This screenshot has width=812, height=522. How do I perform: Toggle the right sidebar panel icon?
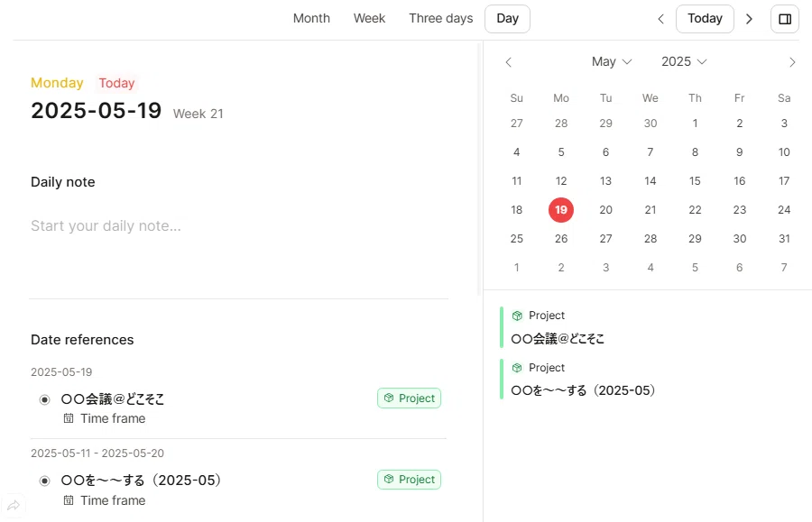point(785,19)
